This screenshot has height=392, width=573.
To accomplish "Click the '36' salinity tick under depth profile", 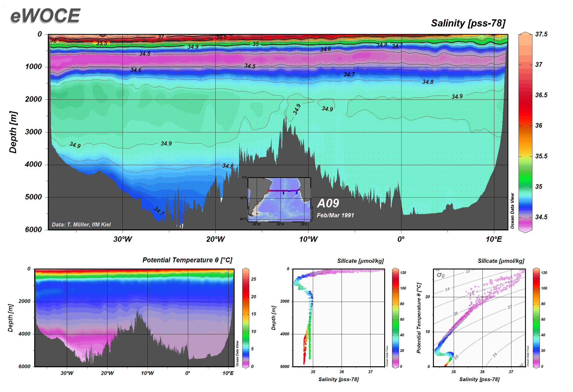I will (x=342, y=372).
